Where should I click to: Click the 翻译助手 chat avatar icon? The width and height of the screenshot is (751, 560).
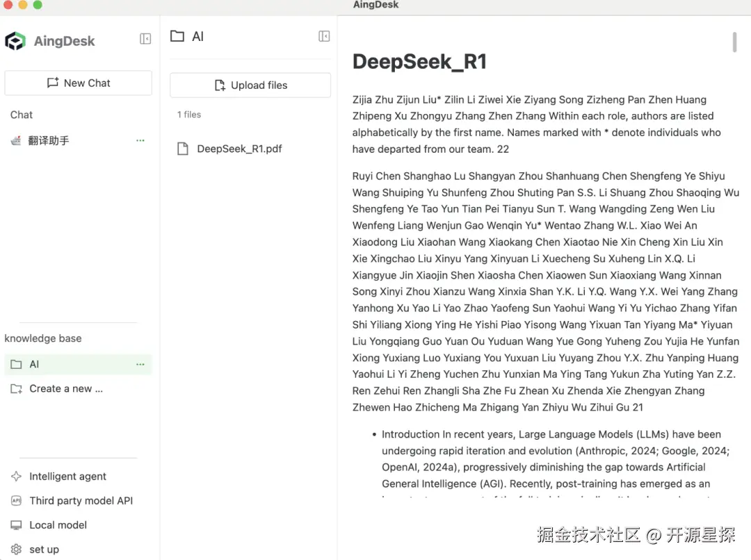point(16,141)
